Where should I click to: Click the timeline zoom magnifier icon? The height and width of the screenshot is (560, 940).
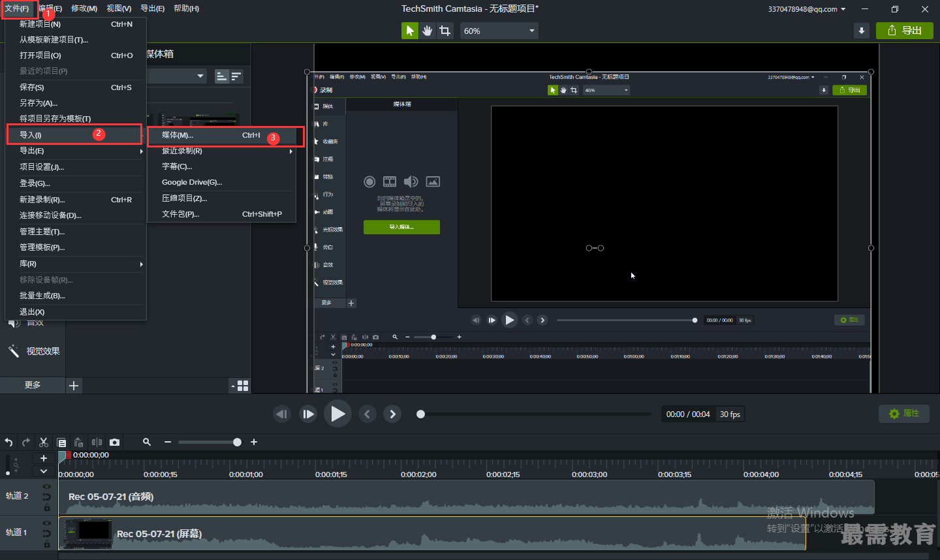(147, 443)
